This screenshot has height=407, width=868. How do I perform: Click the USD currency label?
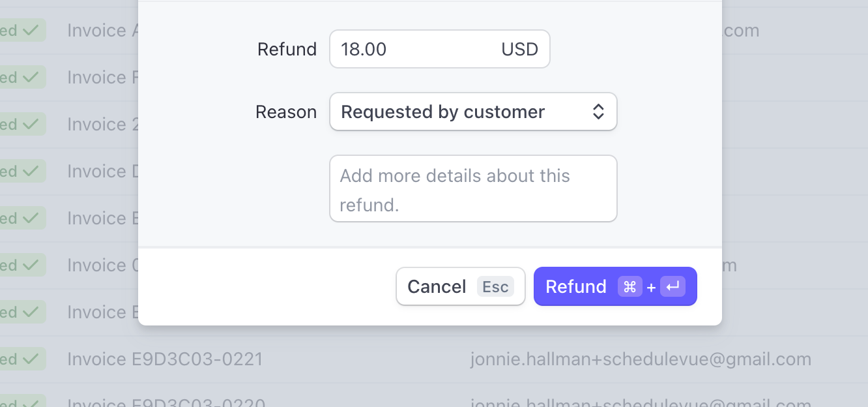coord(519,50)
